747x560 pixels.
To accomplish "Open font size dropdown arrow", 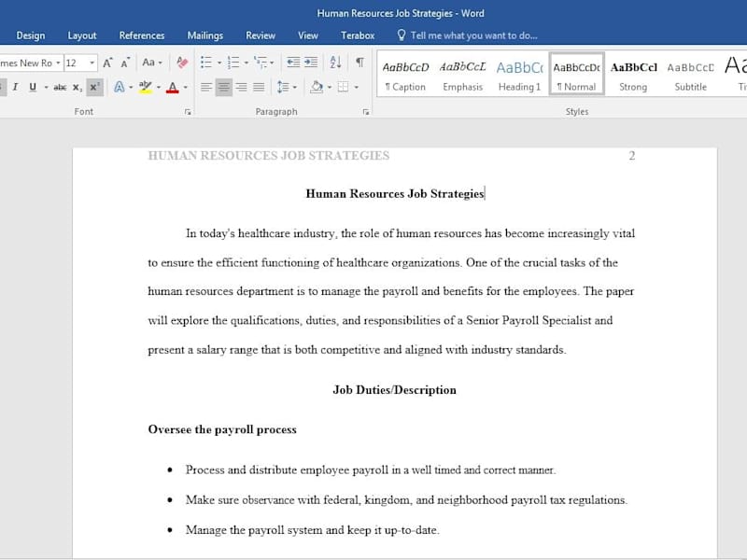I will click(x=92, y=63).
